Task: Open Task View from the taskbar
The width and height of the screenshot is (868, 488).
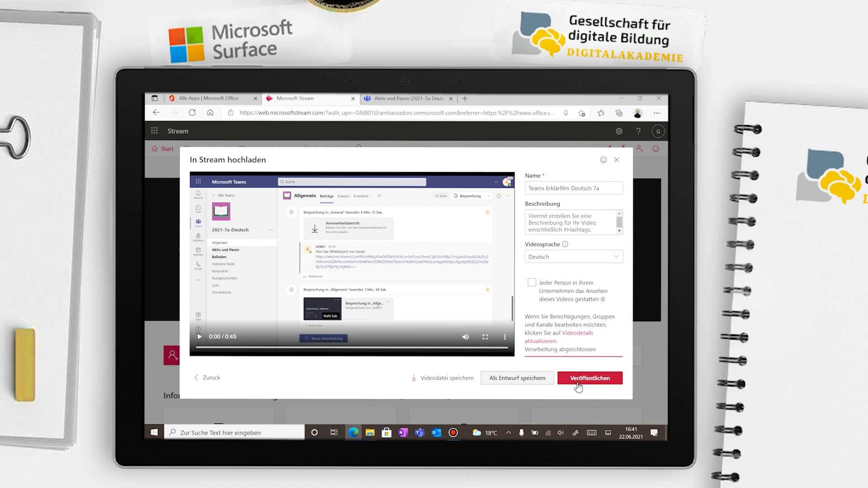Action: coord(334,432)
